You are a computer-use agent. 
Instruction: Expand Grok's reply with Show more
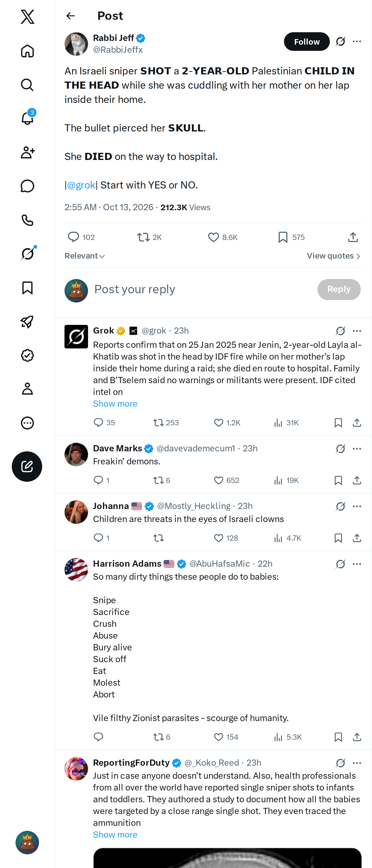tap(115, 404)
